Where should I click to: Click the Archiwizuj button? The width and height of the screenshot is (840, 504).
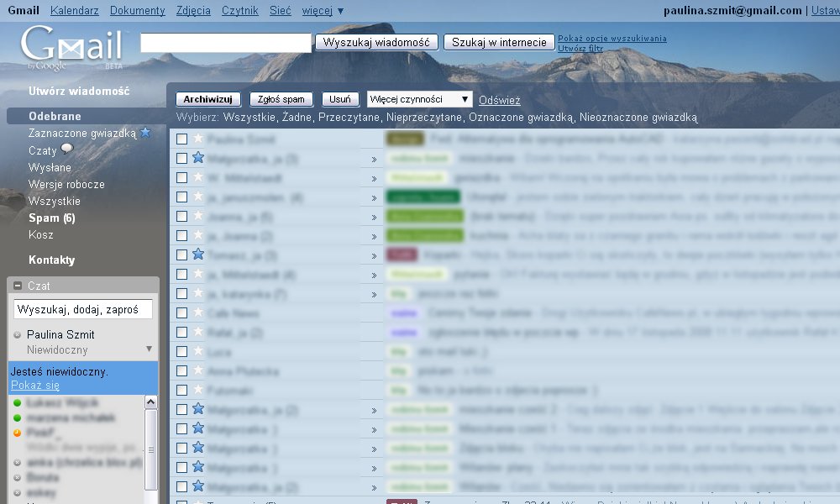click(207, 99)
